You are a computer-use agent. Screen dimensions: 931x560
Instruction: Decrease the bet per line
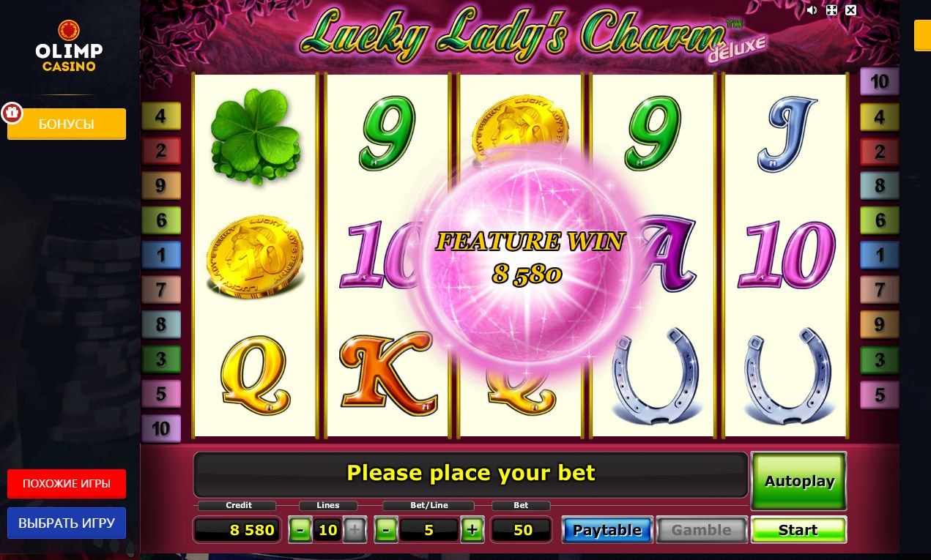(x=386, y=529)
